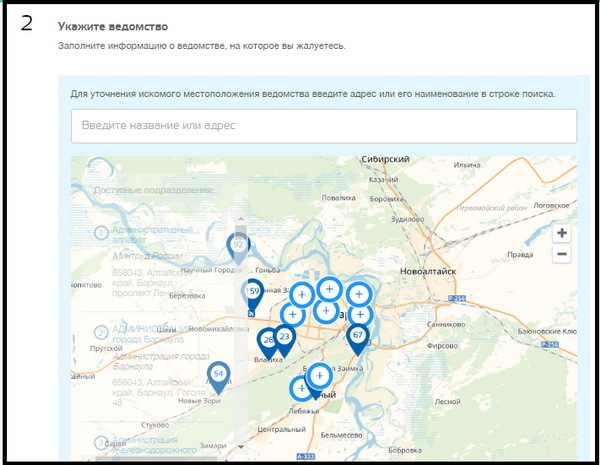Click the Бобровка label on the map

(x=405, y=450)
